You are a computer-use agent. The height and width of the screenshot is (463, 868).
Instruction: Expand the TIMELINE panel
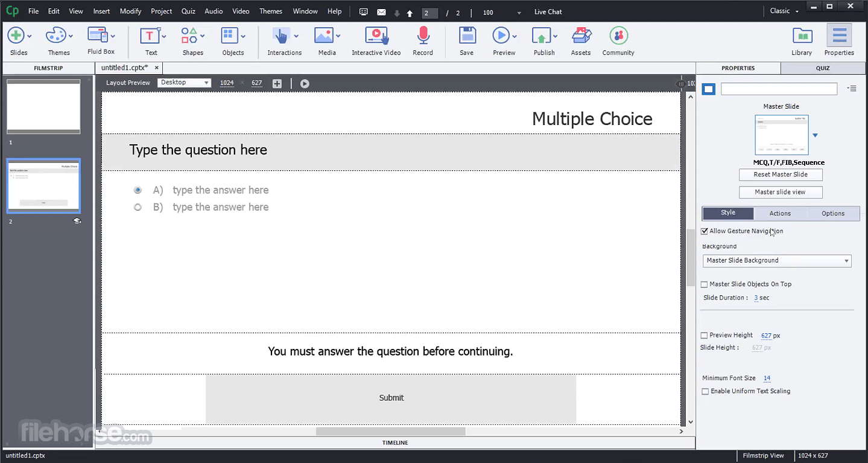(395, 442)
